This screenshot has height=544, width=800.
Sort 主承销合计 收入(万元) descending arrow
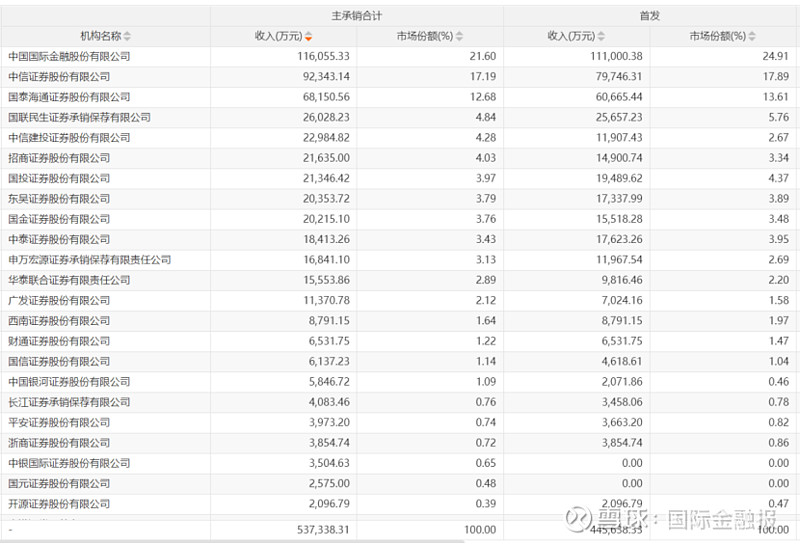point(308,39)
